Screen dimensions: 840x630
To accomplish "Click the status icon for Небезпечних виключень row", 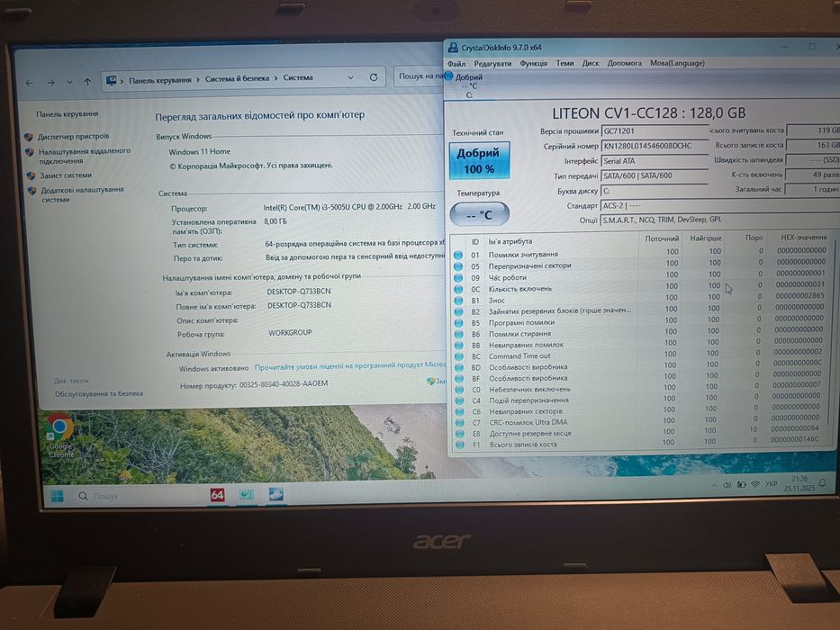I will 459,390.
